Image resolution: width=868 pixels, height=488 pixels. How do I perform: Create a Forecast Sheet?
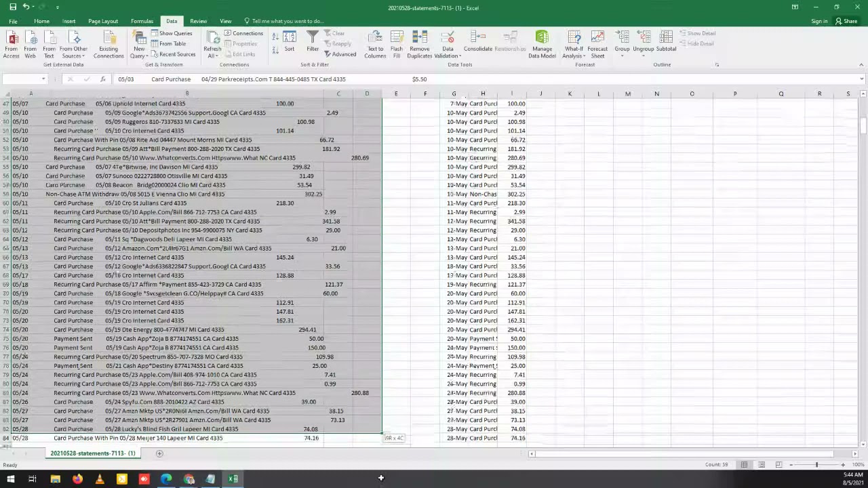pos(597,45)
